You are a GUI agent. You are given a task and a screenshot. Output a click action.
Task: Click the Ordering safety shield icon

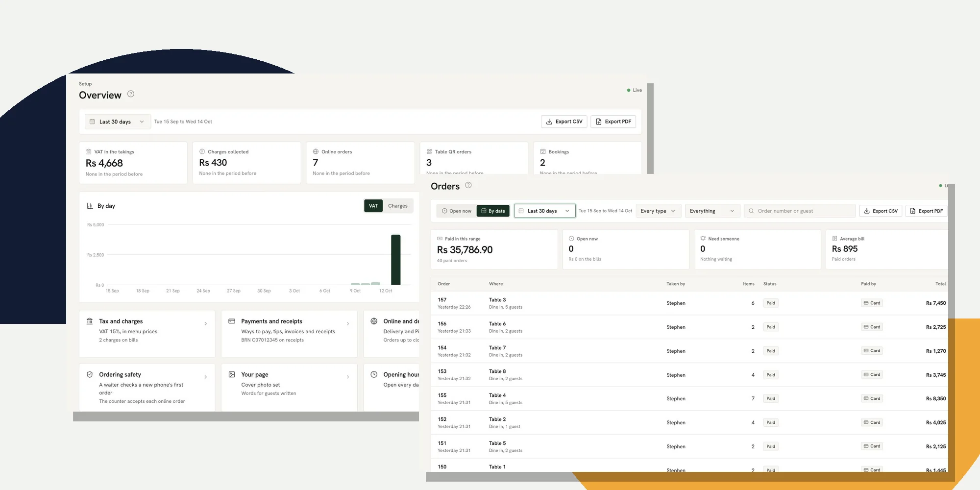click(90, 374)
